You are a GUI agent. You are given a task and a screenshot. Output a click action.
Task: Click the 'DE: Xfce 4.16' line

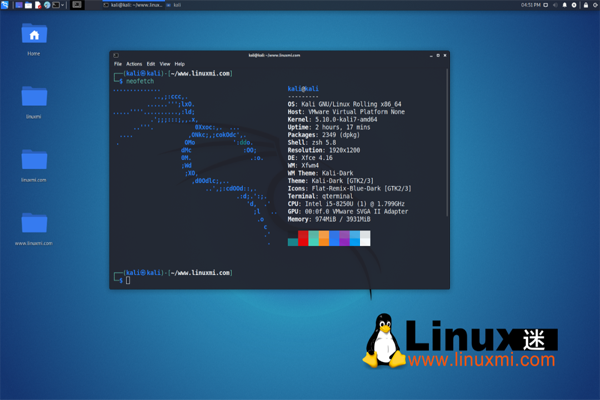coord(310,158)
